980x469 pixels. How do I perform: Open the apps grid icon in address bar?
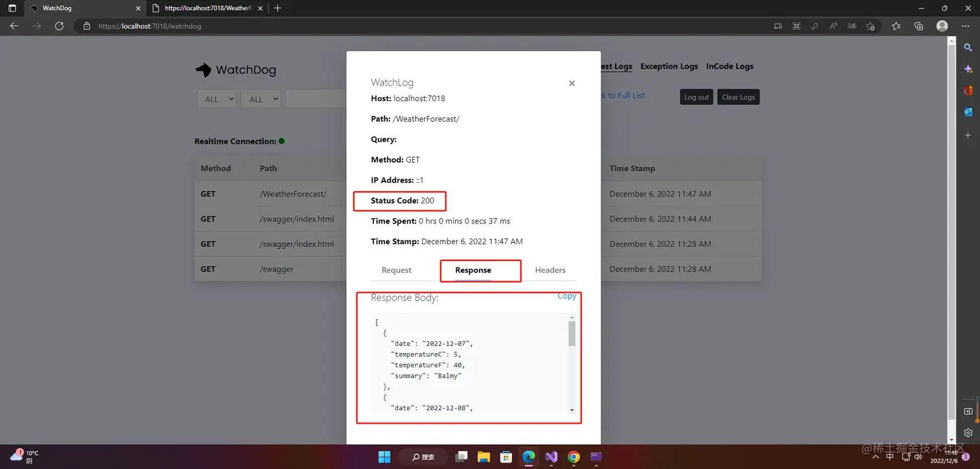point(796,26)
